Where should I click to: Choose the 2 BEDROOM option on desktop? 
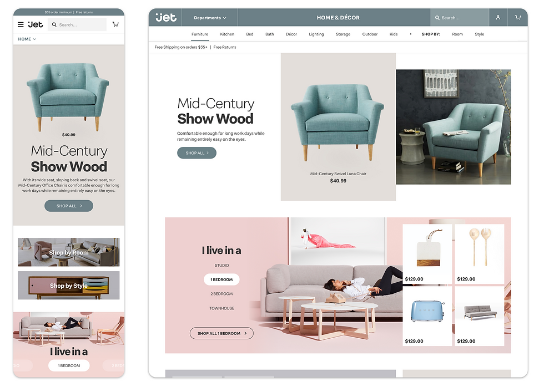221,294
